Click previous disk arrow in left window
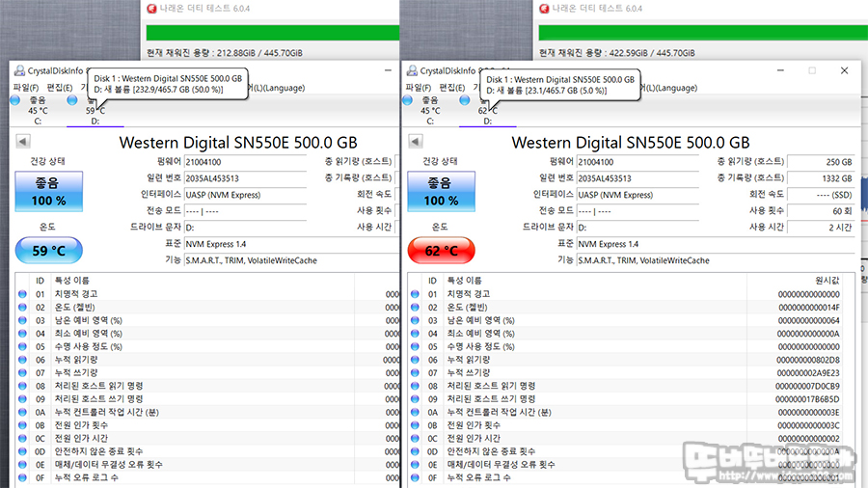This screenshot has height=488, width=868. [x=23, y=141]
